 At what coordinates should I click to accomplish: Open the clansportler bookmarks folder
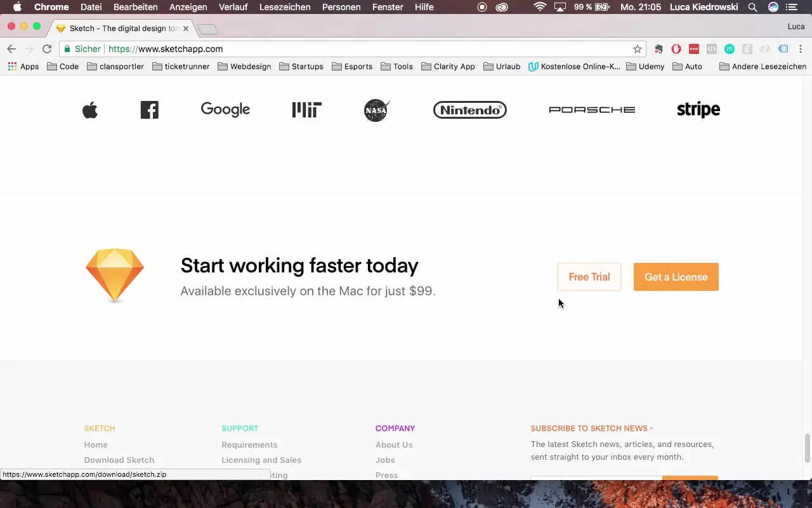[x=115, y=66]
